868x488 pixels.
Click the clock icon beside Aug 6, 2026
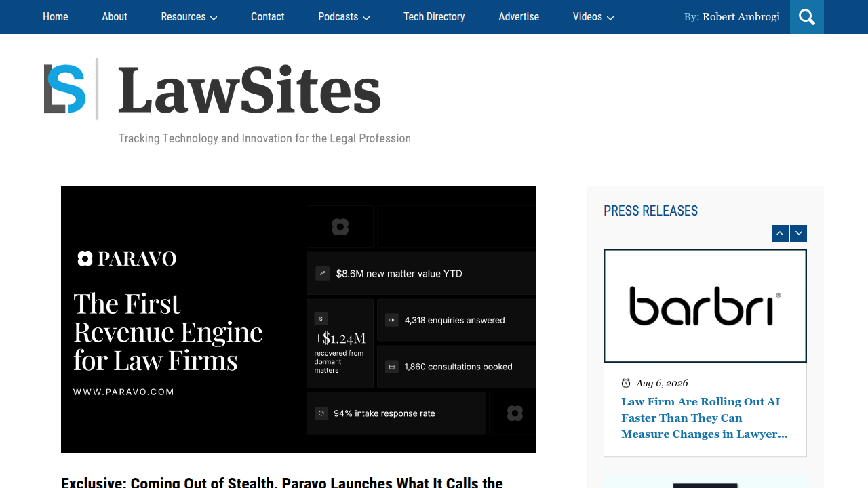click(x=626, y=383)
